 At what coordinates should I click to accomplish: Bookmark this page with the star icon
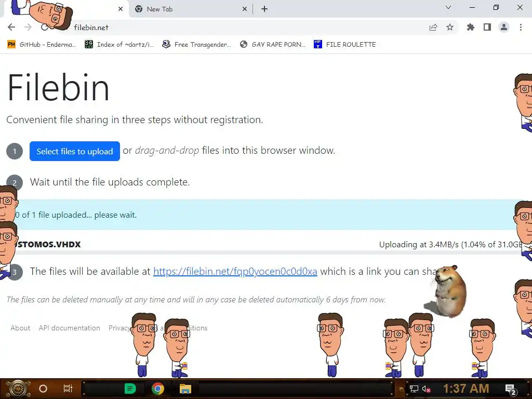pyautogui.click(x=450, y=27)
